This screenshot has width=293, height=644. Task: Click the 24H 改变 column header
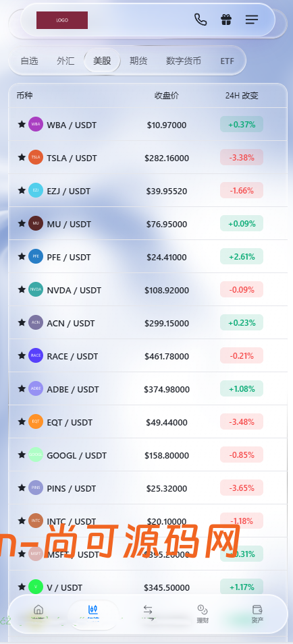click(x=242, y=96)
